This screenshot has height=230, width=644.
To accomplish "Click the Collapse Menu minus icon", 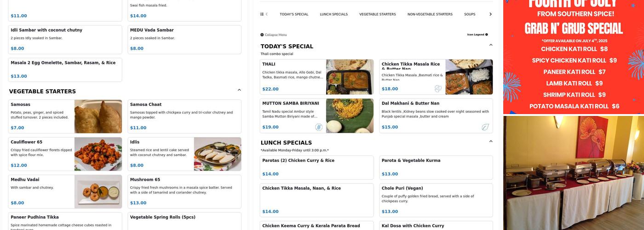I will coord(262,35).
